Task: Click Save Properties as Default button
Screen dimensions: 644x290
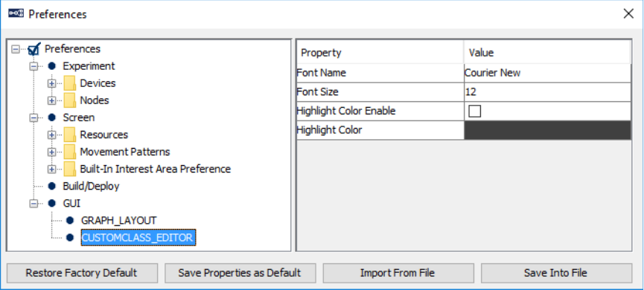Action: tap(240, 273)
